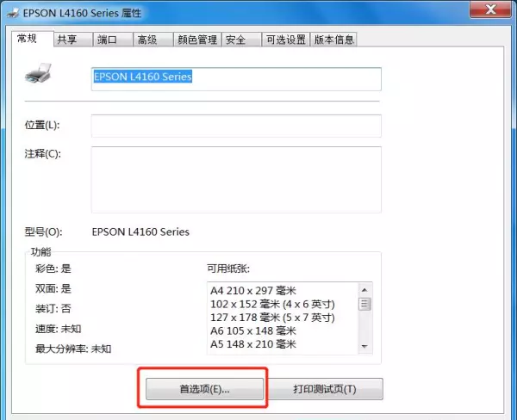
Task: Click the printer name input field
Action: [x=236, y=79]
